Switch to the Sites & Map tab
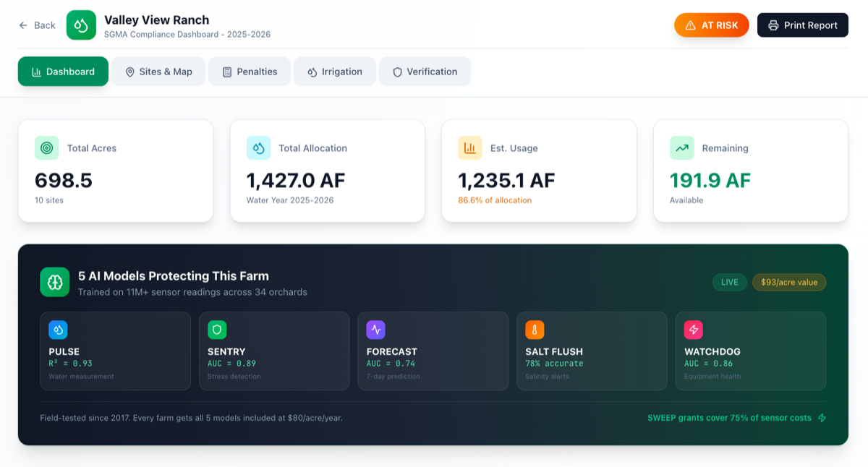The width and height of the screenshot is (868, 467). click(158, 72)
